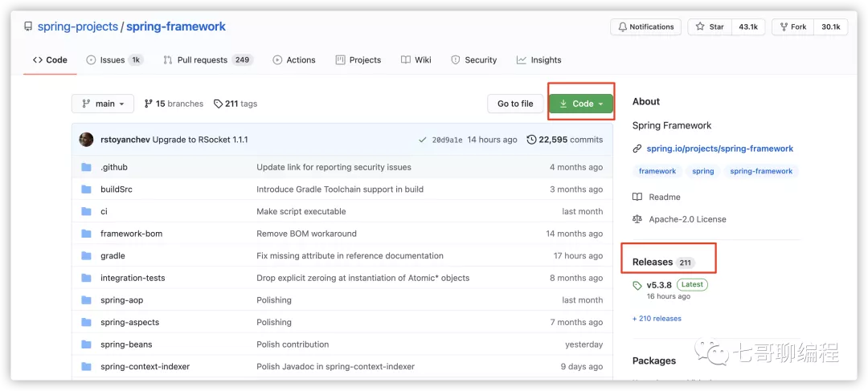Click message Introduce Gradle Toolchain support in build
Screen dimensions: 868x391
point(340,189)
